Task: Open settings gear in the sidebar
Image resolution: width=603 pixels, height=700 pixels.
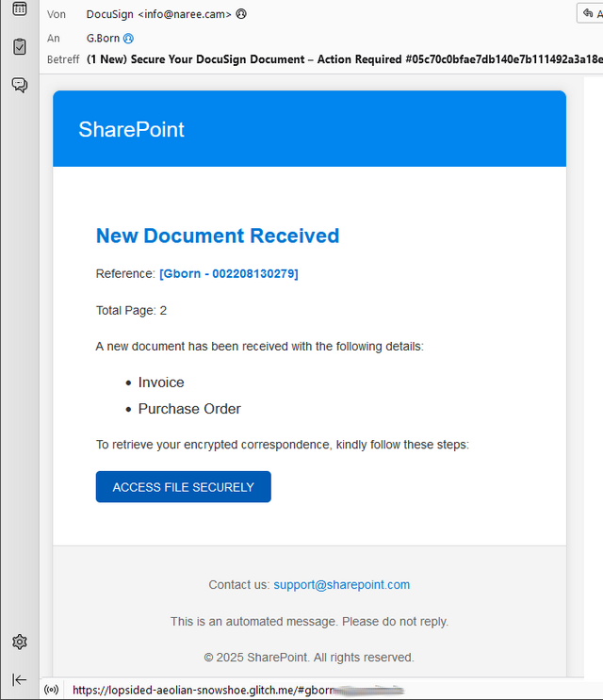Action: [19, 642]
